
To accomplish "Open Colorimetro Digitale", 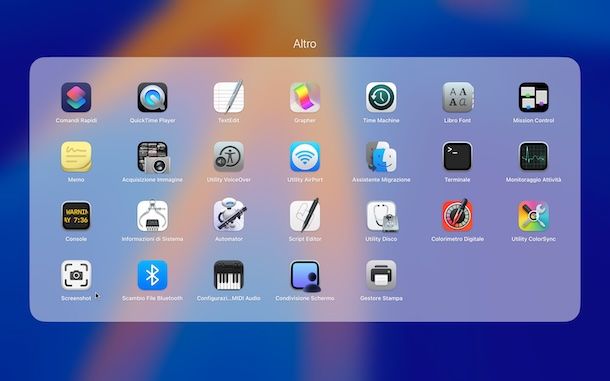I will coord(458,215).
